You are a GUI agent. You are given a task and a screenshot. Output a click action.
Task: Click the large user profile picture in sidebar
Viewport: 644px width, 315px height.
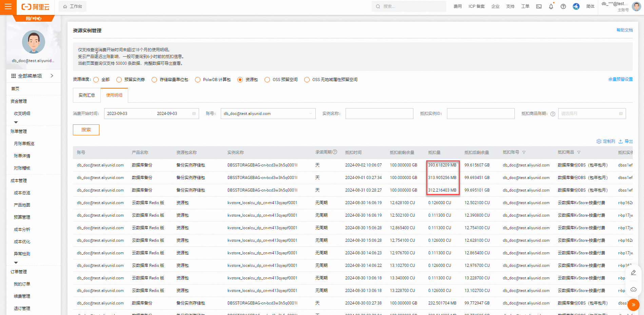(34, 42)
